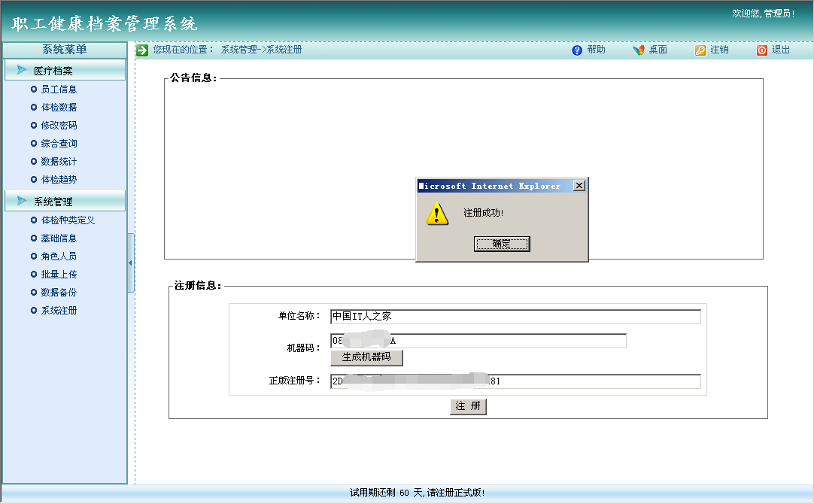The width and height of the screenshot is (814, 504).
Task: Click the 注 册 button
Action: [x=468, y=406]
